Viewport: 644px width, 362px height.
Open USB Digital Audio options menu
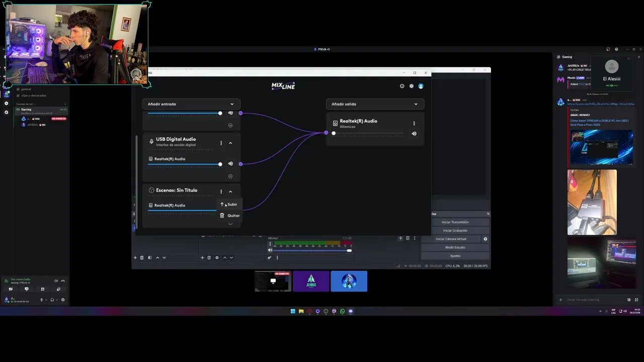(x=221, y=143)
